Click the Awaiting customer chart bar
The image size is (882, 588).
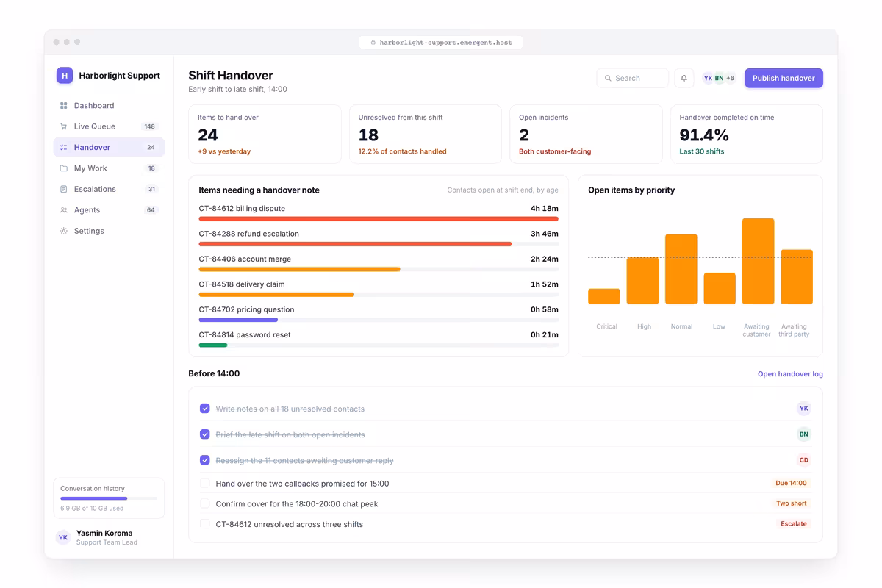(x=758, y=261)
